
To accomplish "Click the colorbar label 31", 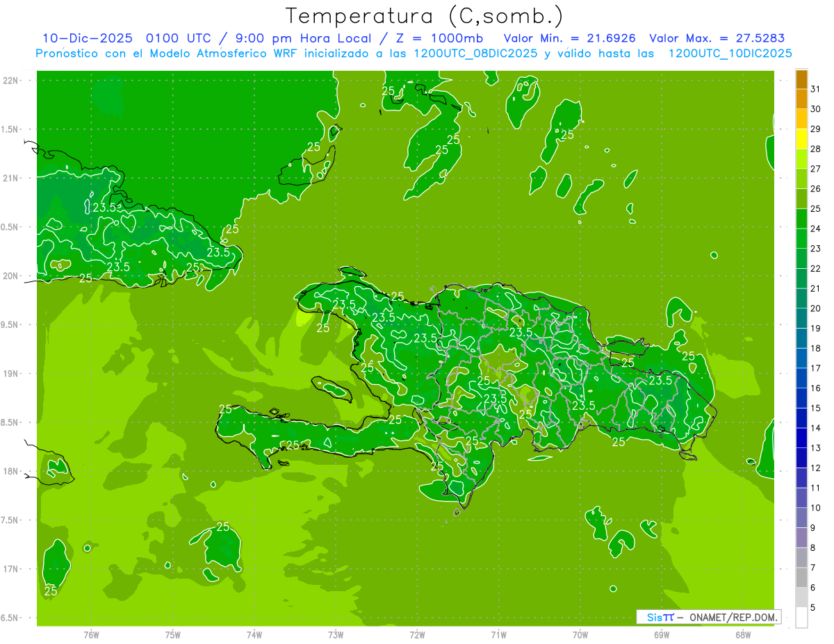I will 815,89.
